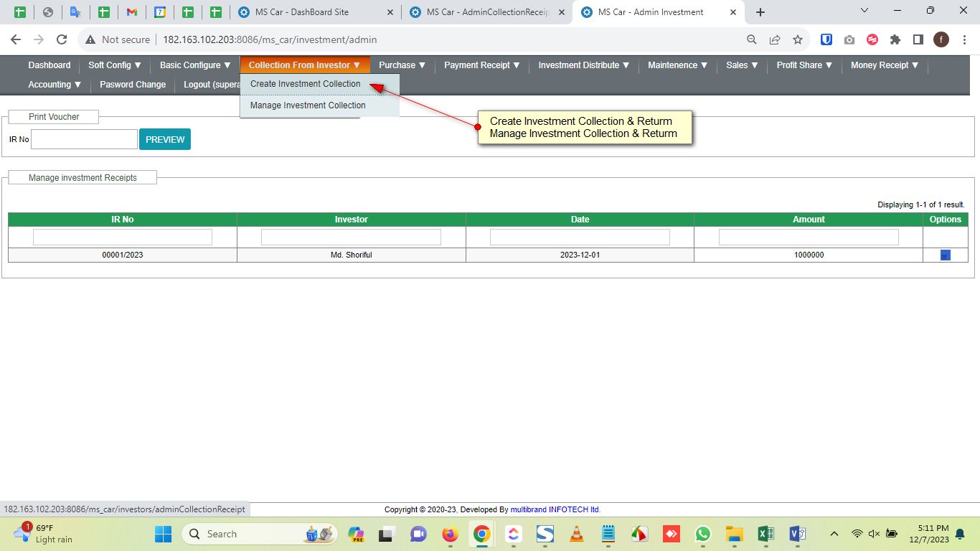The width and height of the screenshot is (980, 551).
Task: Click the browser Back arrow
Action: click(16, 39)
